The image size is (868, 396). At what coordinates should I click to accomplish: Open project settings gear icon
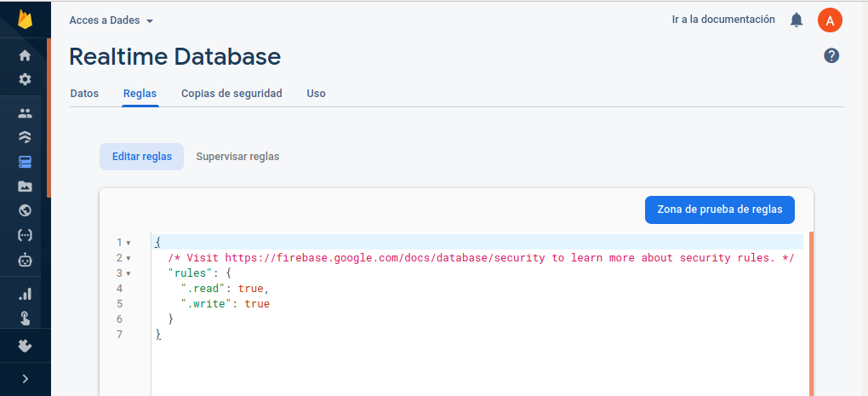[25, 79]
